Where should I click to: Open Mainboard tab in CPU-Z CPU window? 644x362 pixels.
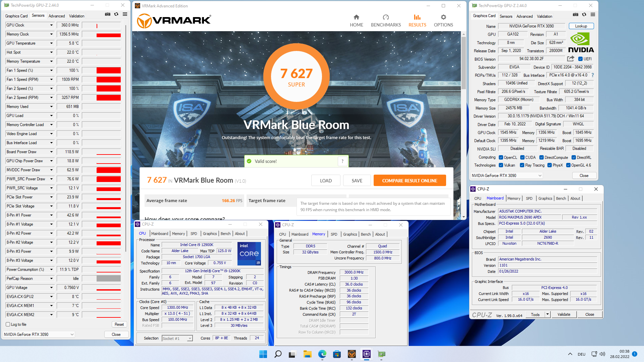pyautogui.click(x=160, y=234)
